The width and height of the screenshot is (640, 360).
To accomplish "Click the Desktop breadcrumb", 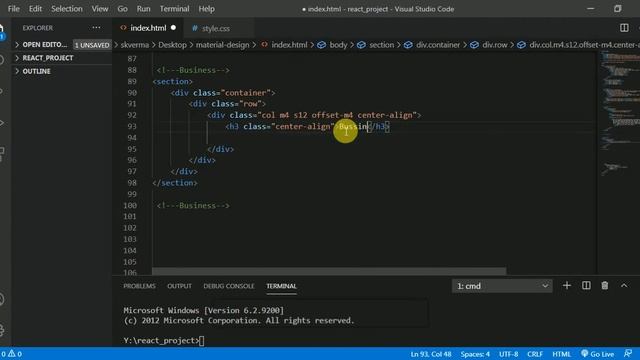I will pyautogui.click(x=172, y=45).
